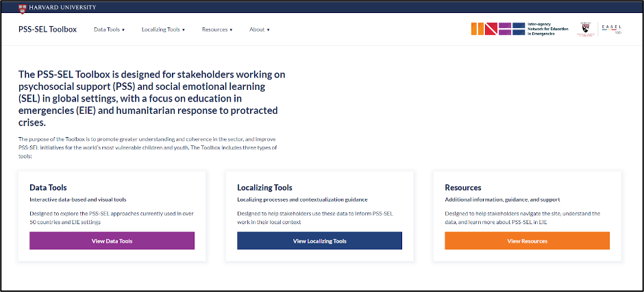Screen dimensions: 644x292
Task: Select the Data Tools card heading
Action: pos(48,188)
